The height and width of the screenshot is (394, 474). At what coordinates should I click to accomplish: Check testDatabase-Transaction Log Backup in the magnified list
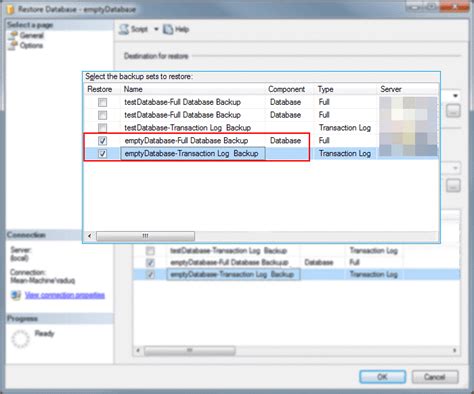(102, 128)
